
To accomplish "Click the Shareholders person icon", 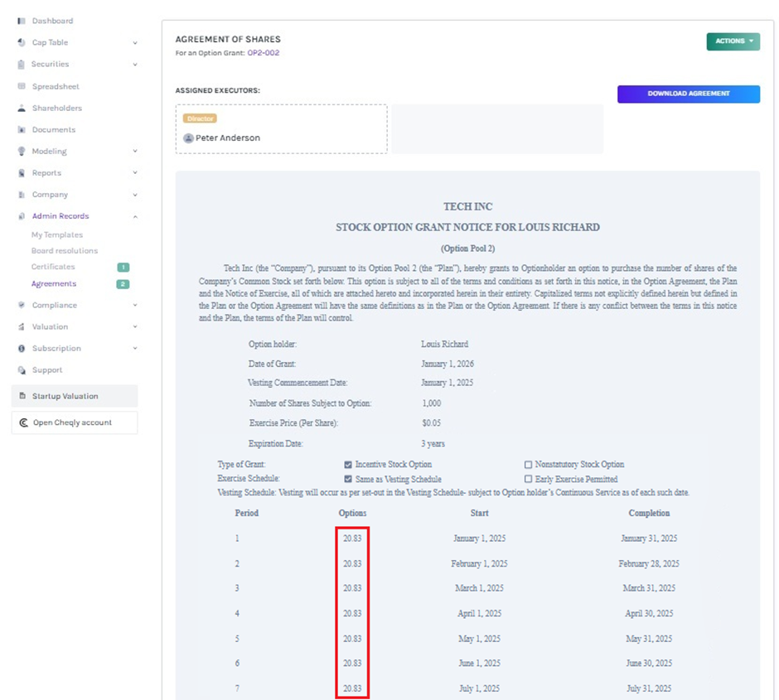I will (x=22, y=108).
